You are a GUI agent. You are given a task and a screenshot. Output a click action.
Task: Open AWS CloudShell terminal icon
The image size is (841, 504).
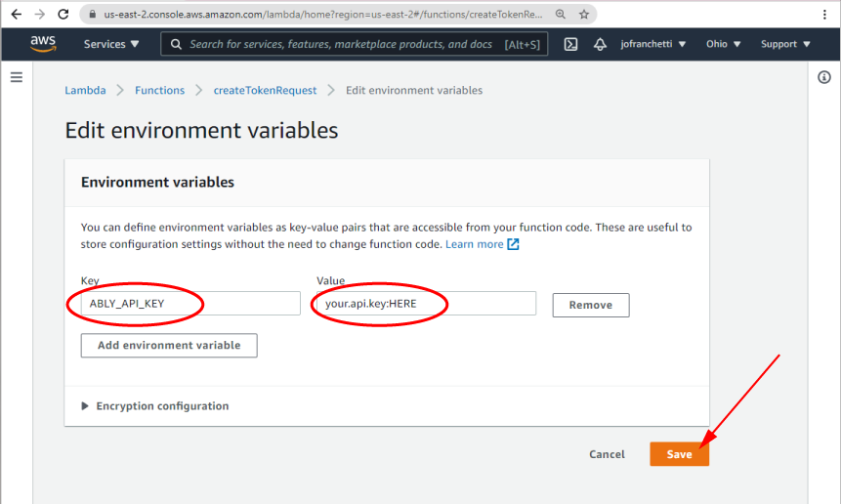coord(570,44)
